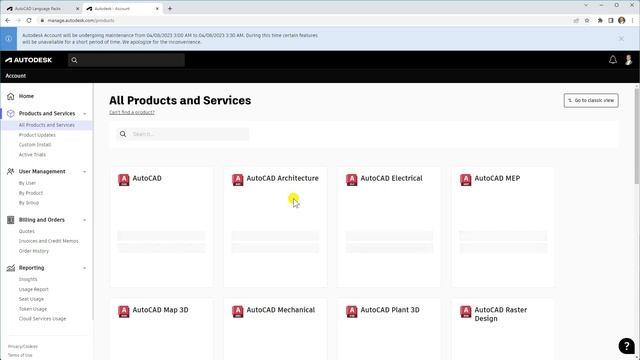
Task: Open Invoices and Credit Memos
Action: pyautogui.click(x=49, y=241)
